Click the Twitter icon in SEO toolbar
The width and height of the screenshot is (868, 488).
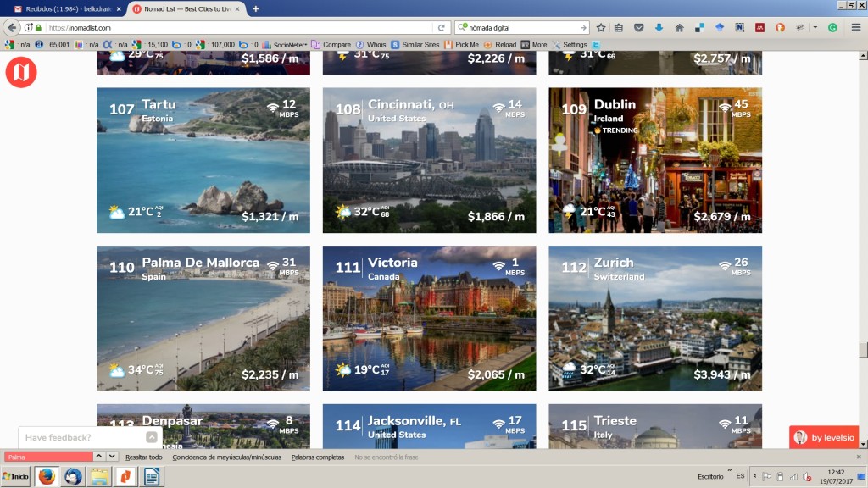pos(596,45)
